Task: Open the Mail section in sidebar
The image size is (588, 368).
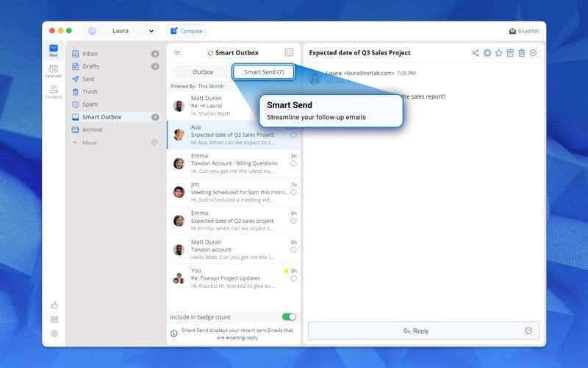Action: pyautogui.click(x=54, y=50)
